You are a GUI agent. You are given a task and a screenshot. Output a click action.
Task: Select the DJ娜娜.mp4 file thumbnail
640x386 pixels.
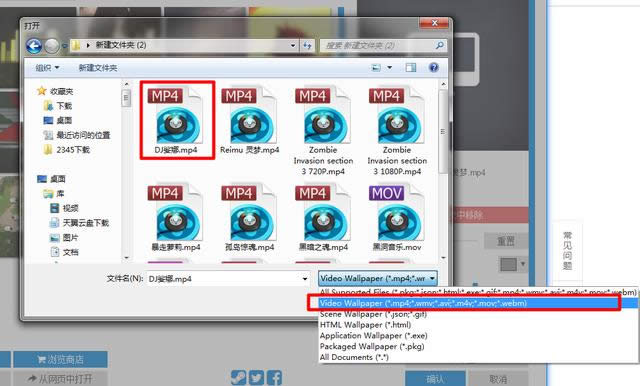177,120
